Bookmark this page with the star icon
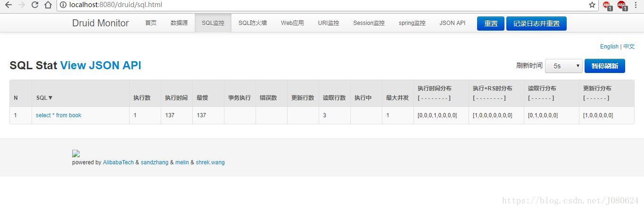 click(x=592, y=5)
